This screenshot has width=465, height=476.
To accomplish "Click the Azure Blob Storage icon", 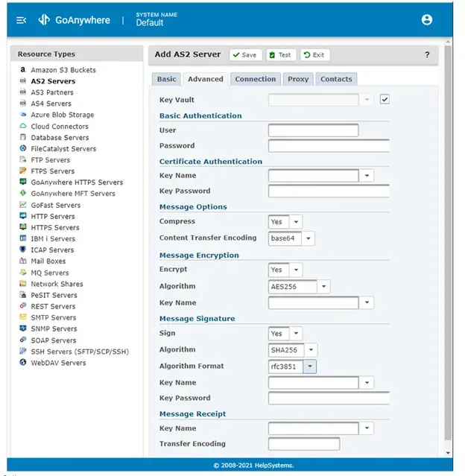I will (23, 115).
